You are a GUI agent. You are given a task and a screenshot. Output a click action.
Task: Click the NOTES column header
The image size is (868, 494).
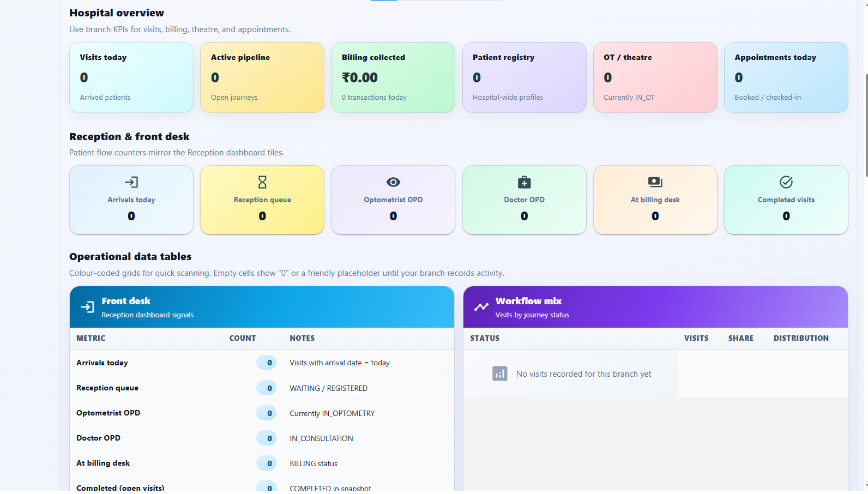coord(302,338)
